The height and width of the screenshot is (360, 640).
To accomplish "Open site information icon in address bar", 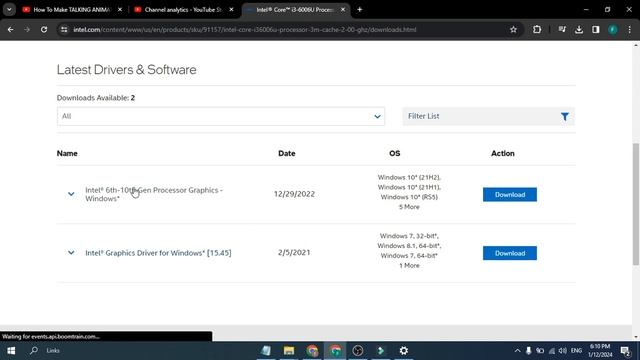I will click(x=64, y=29).
